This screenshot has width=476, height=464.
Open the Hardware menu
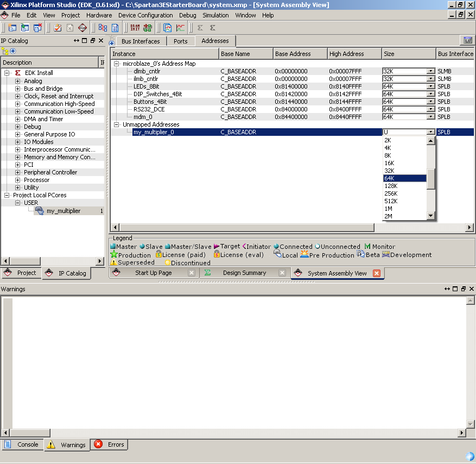(x=99, y=15)
